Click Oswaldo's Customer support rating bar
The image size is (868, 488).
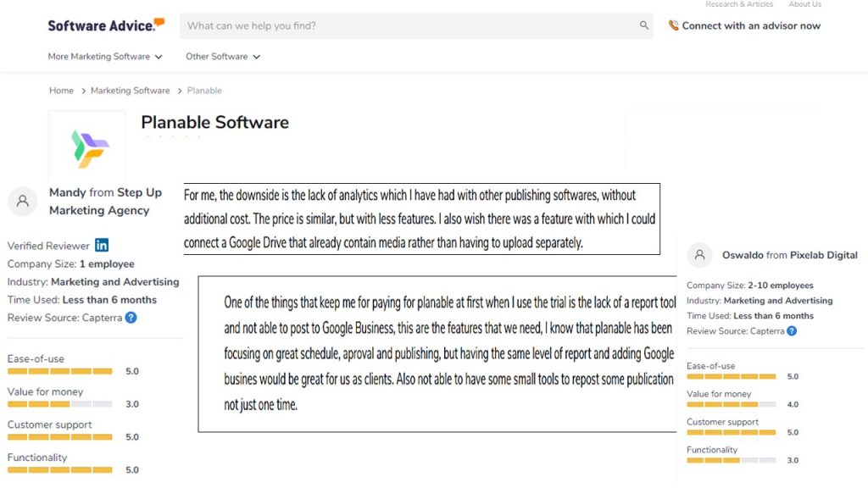pyautogui.click(x=732, y=432)
